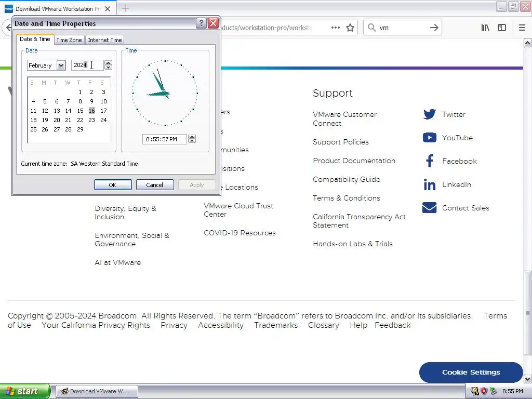Open the Glossary footer link
This screenshot has height=399, width=532.
[x=323, y=325]
